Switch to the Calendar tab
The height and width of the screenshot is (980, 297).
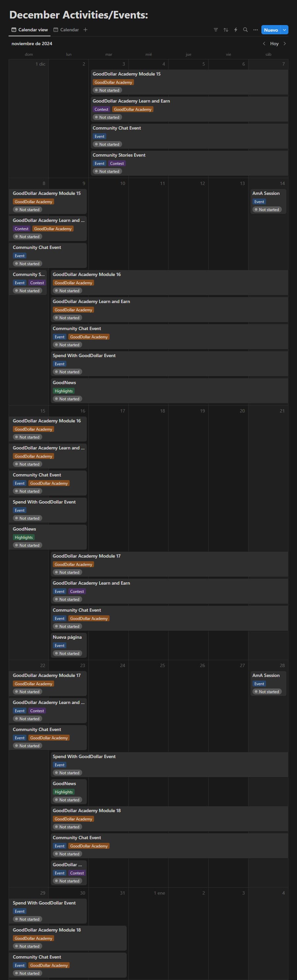[x=66, y=30]
